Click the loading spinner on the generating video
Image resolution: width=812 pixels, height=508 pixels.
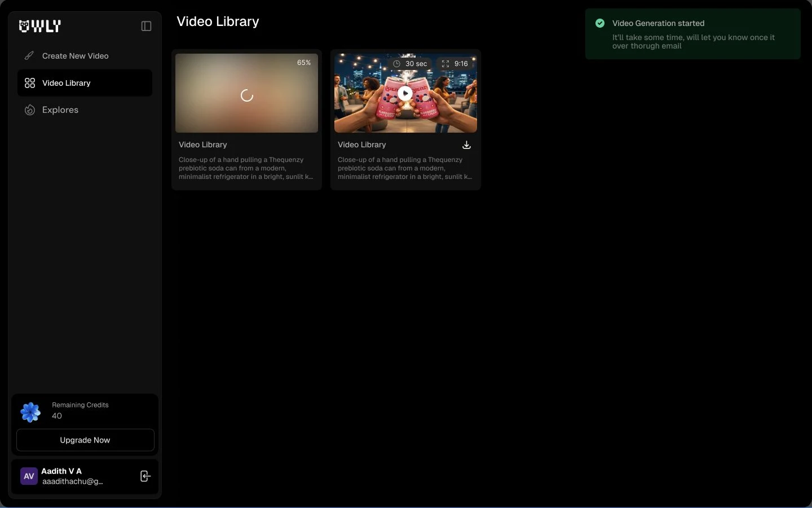coord(247,95)
